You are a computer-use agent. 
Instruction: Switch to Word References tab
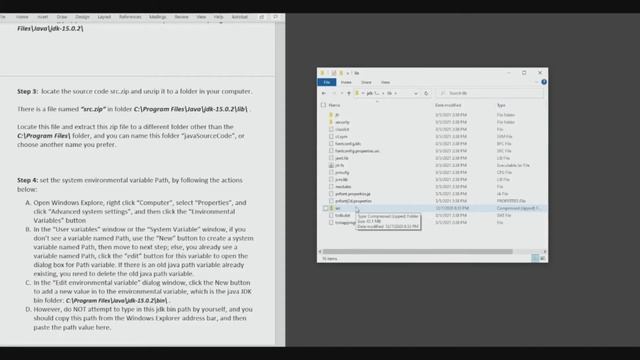pos(130,17)
